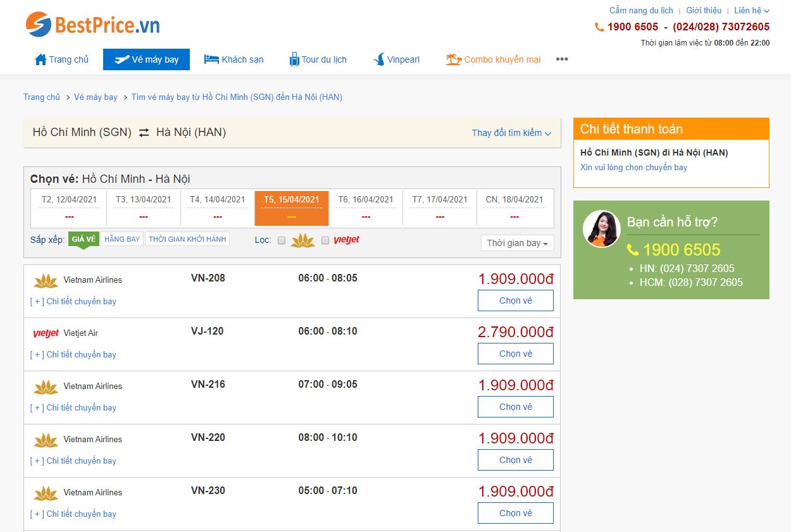Sort flights by HÃNG BAY

click(122, 239)
